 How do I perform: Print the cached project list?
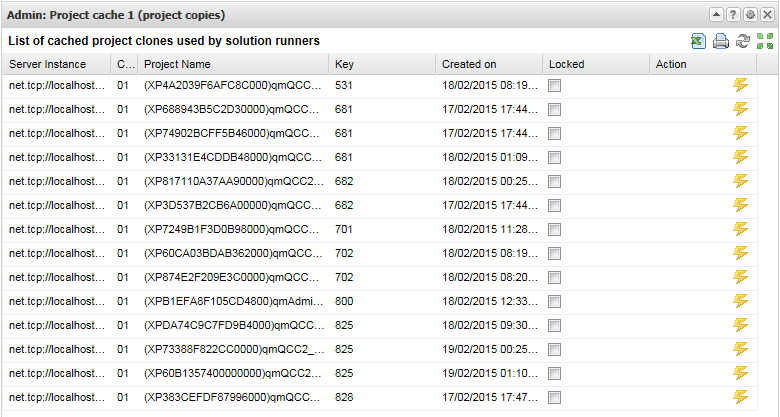tap(721, 41)
